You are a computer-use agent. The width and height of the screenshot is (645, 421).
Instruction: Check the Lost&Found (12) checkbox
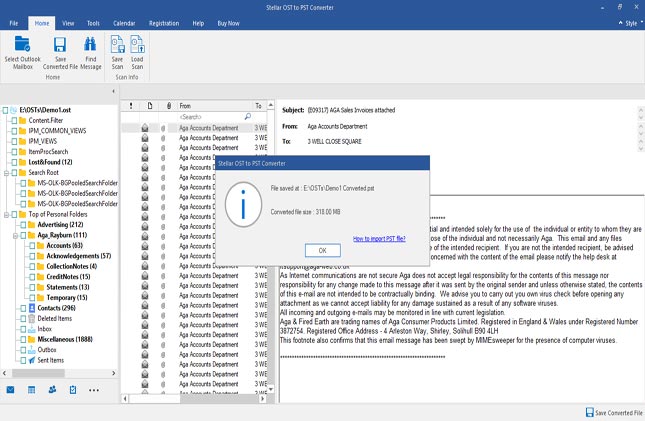tap(14, 162)
